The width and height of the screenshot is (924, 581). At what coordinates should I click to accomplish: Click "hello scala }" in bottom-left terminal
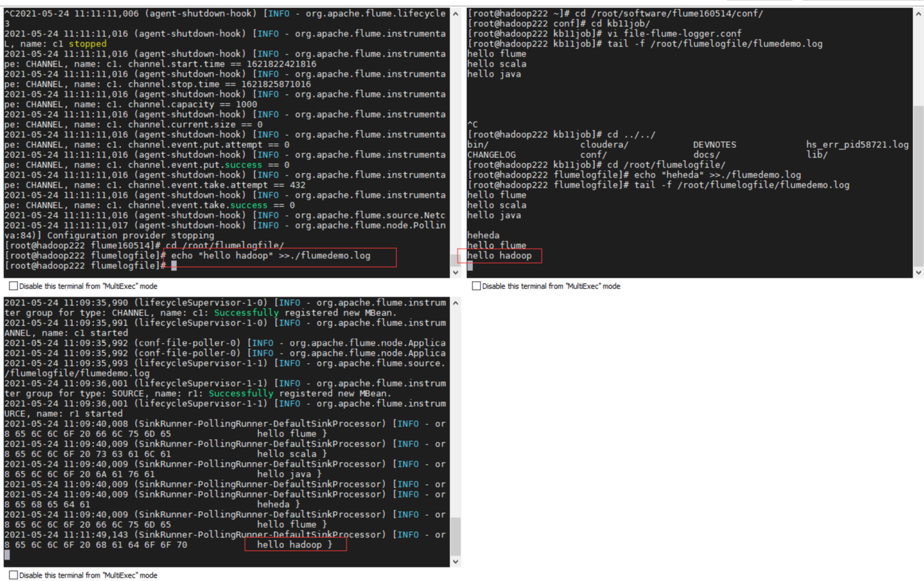point(292,454)
